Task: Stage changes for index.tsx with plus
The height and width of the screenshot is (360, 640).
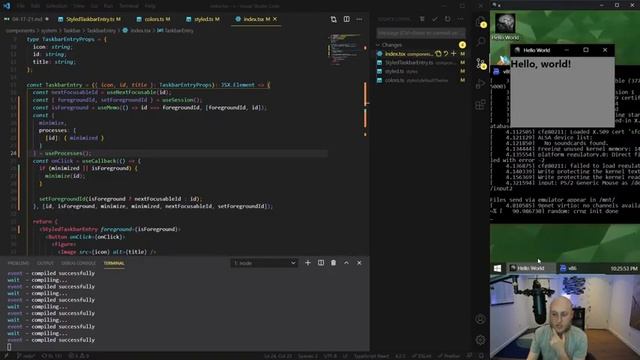Action: coord(453,53)
